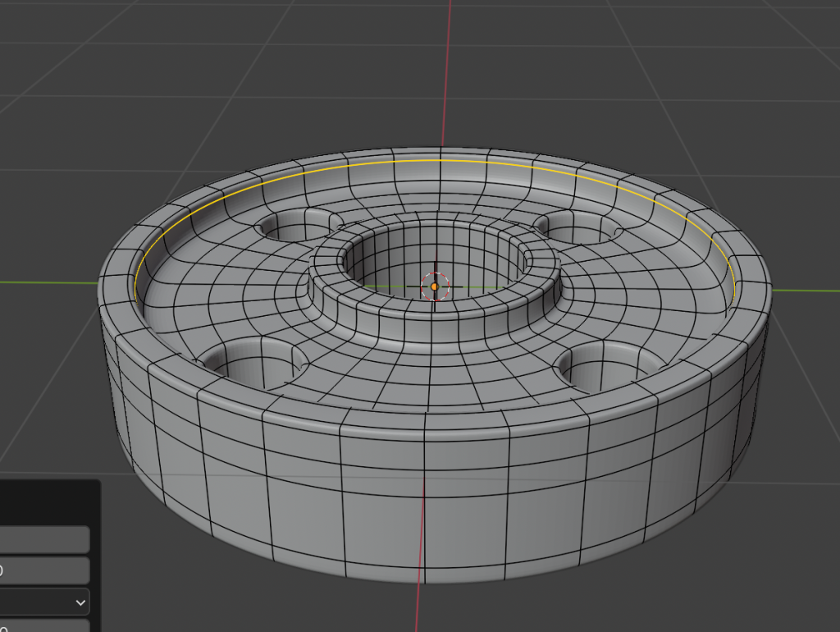Click the yellow highlighted edge loop
This screenshot has height=632, width=840.
tap(441, 161)
